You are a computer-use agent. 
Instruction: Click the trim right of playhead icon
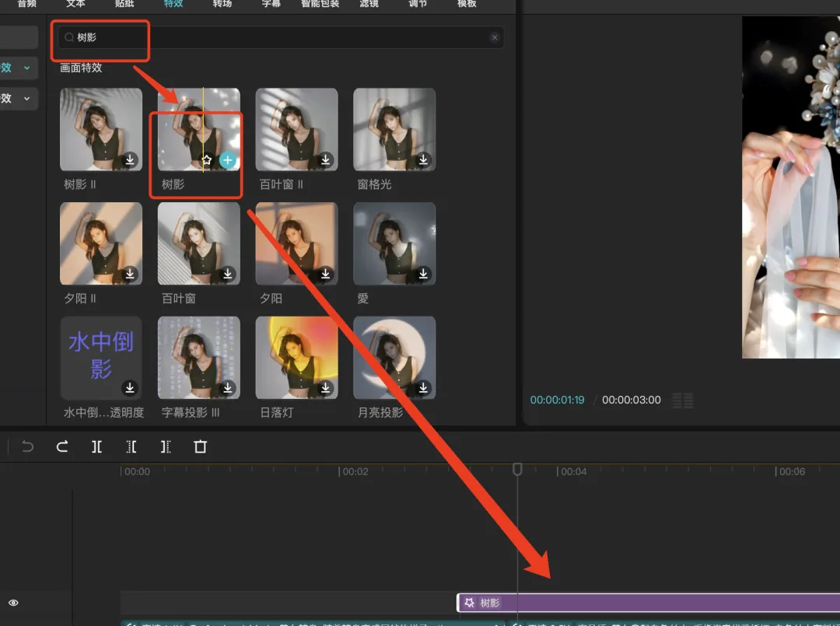tap(166, 446)
